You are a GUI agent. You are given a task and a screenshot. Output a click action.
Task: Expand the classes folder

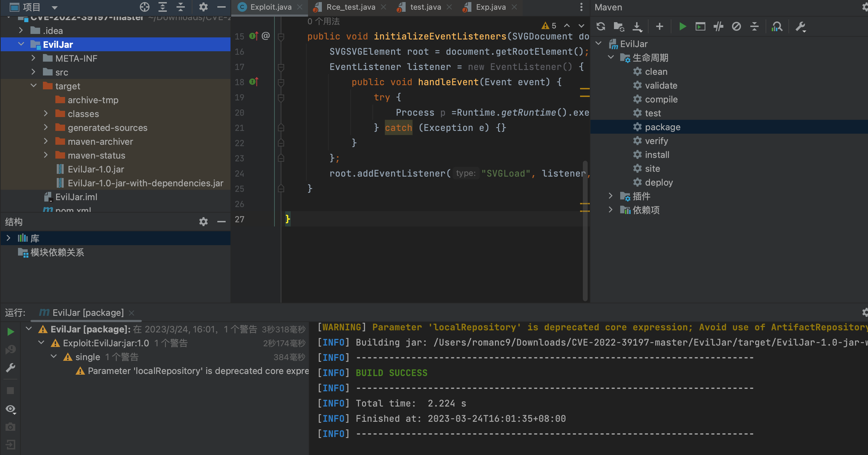coord(46,114)
